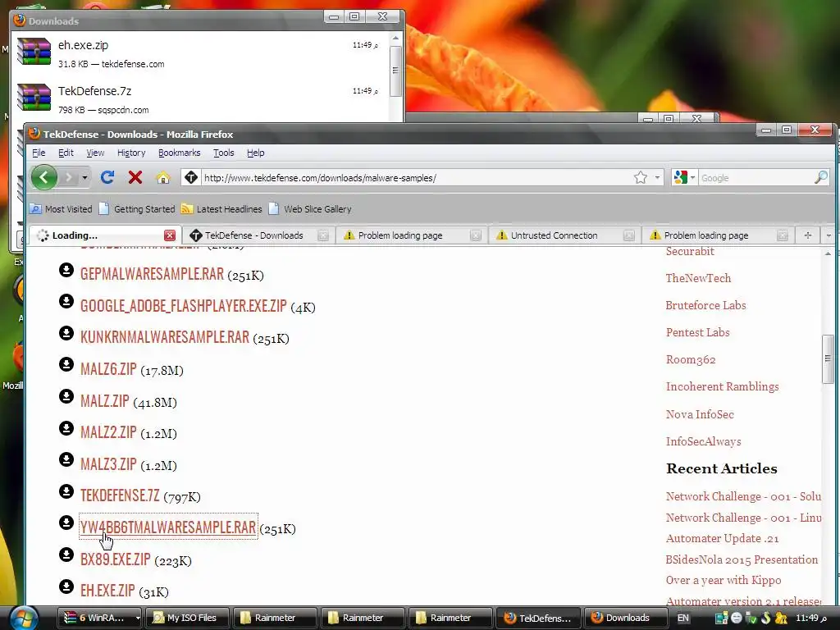Image resolution: width=840 pixels, height=630 pixels.
Task: Click the taskbar clock showing 11:49
Action: click(x=810, y=618)
